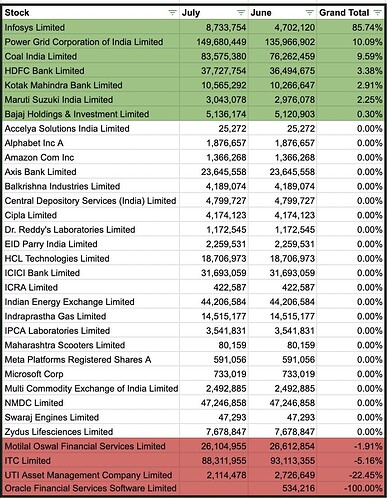Image resolution: width=388 pixels, height=499 pixels.
Task: Select the July header cell
Action: pos(214,13)
